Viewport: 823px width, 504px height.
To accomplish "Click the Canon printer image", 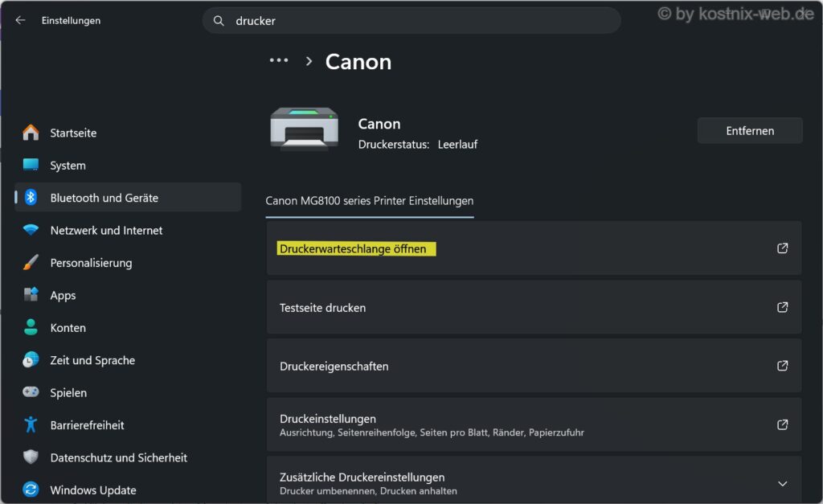I will pyautogui.click(x=305, y=129).
